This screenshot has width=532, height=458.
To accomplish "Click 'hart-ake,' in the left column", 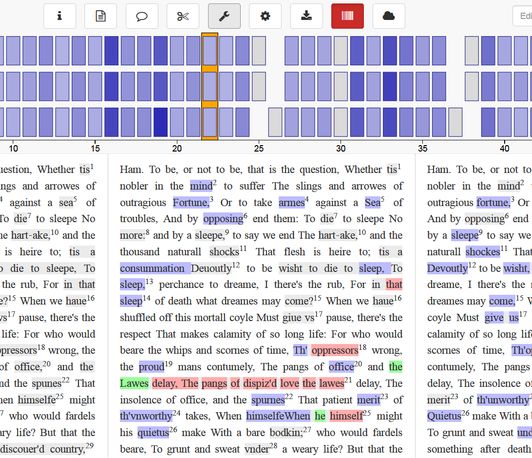I will tap(31, 235).
